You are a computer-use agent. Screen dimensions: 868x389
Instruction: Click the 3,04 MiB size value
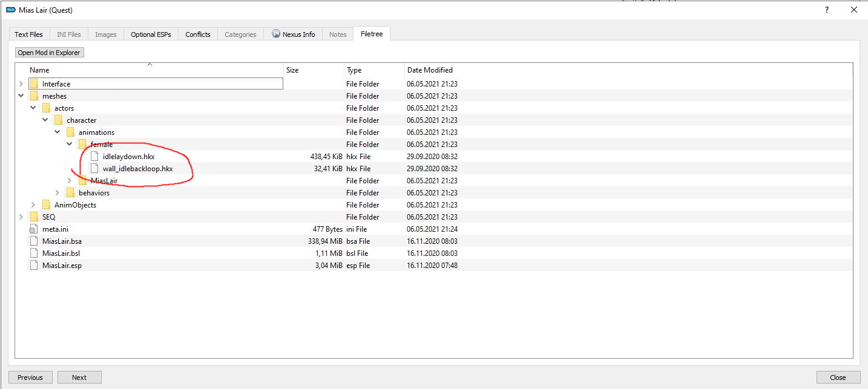coord(329,266)
